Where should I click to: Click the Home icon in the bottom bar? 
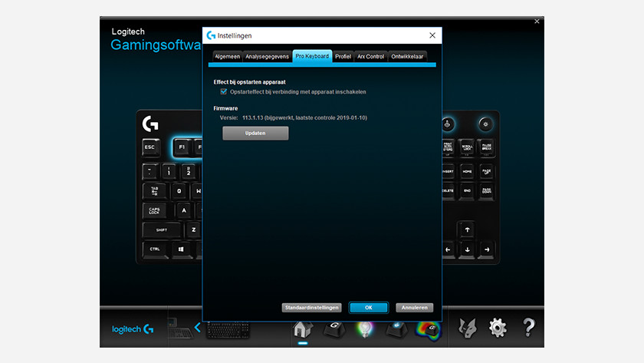303,329
